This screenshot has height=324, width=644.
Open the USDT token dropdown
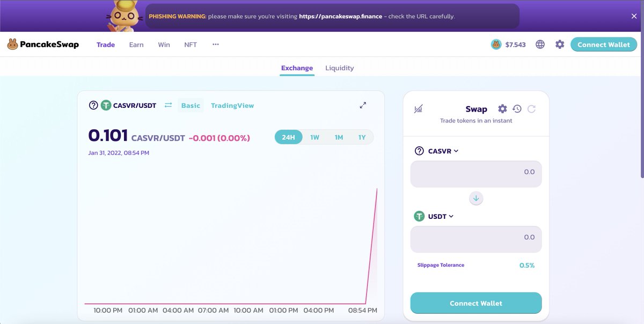434,216
